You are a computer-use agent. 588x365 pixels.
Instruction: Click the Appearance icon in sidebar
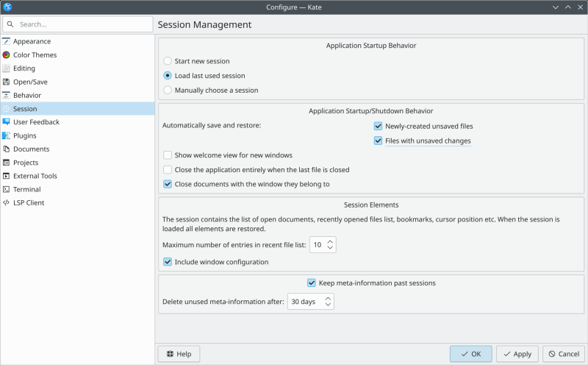7,41
